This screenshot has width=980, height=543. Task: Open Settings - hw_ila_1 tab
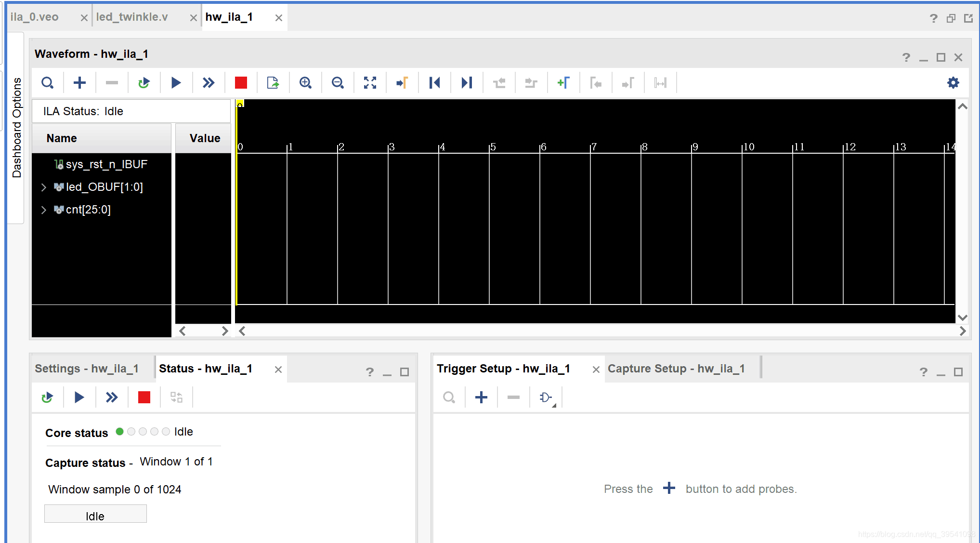point(87,369)
